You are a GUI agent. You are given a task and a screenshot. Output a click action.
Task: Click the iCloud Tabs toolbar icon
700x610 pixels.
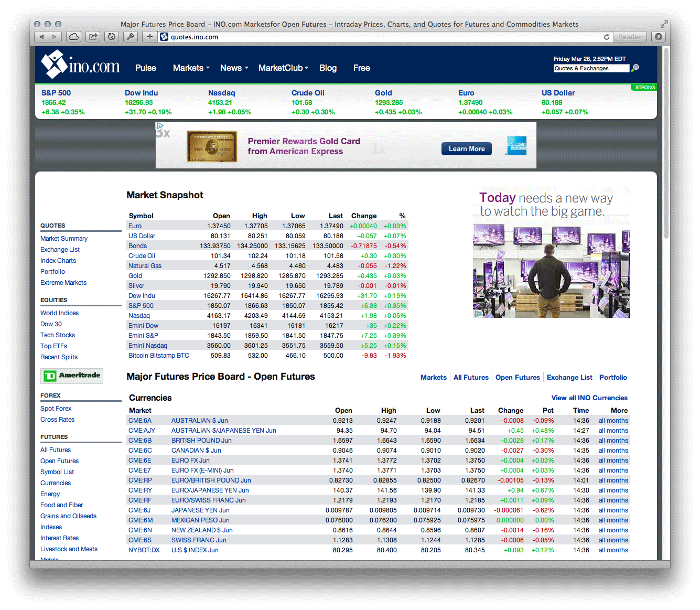[x=74, y=37]
